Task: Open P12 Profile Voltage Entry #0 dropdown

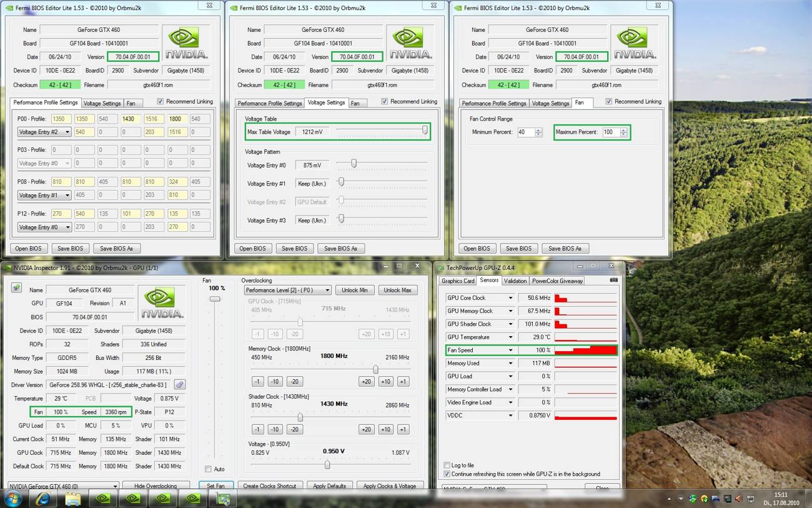Action: (44, 227)
